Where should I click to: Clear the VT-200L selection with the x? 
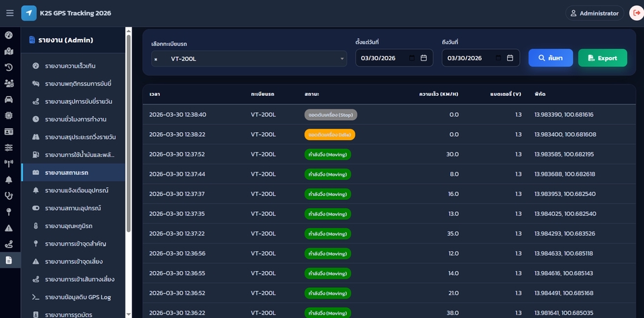[156, 59]
